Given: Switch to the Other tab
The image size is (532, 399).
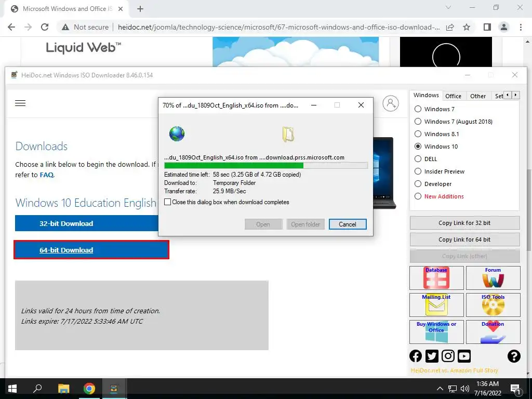Looking at the screenshot, I should click(478, 96).
